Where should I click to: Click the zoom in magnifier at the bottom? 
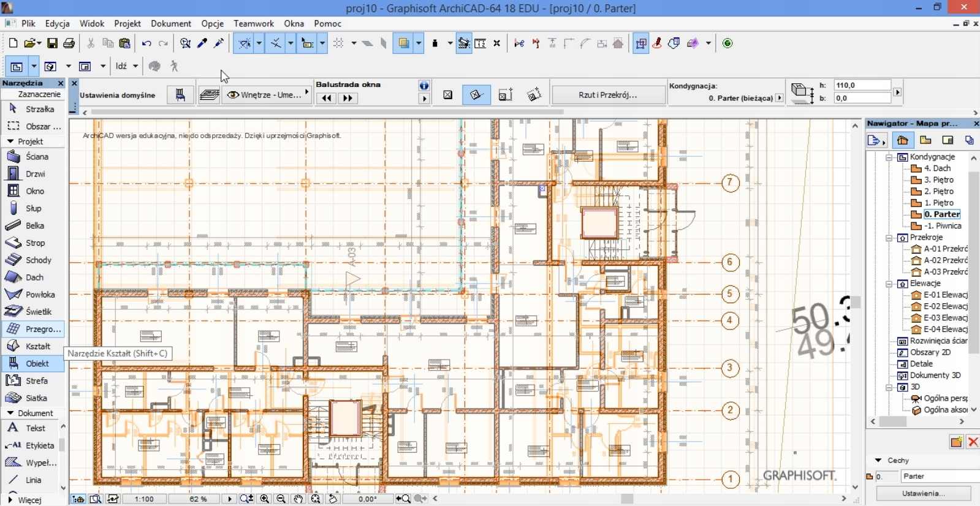point(265,499)
